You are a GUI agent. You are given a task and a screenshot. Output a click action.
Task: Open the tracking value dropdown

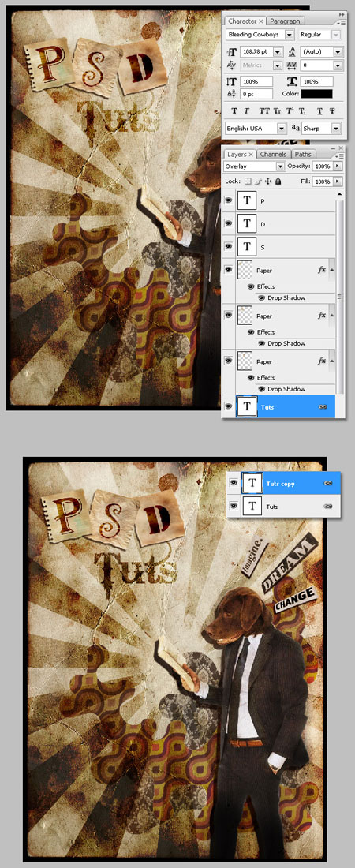pos(338,65)
